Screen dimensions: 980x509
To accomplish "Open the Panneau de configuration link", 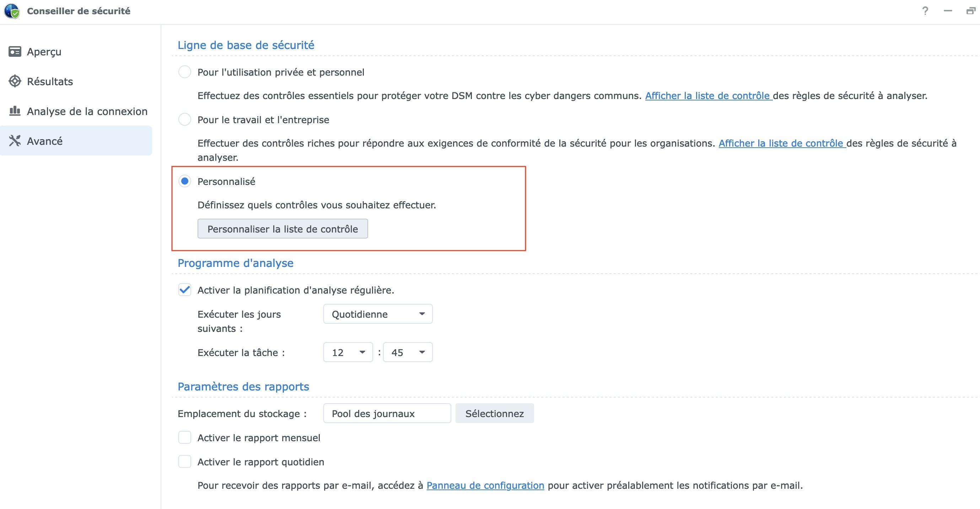I will click(485, 486).
